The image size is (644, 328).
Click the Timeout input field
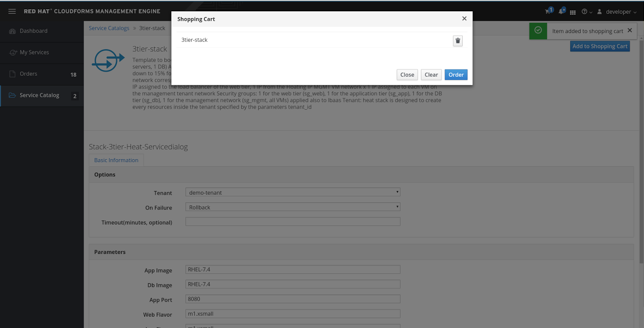293,221
